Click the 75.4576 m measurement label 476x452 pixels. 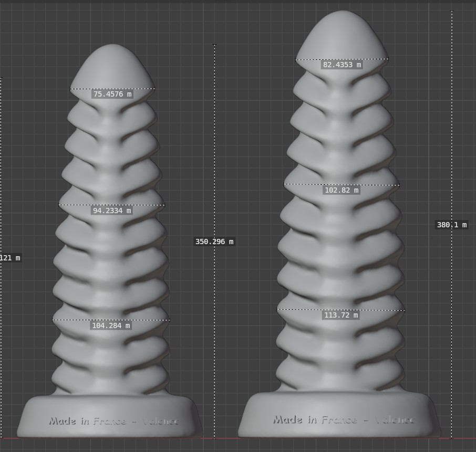click(x=111, y=94)
